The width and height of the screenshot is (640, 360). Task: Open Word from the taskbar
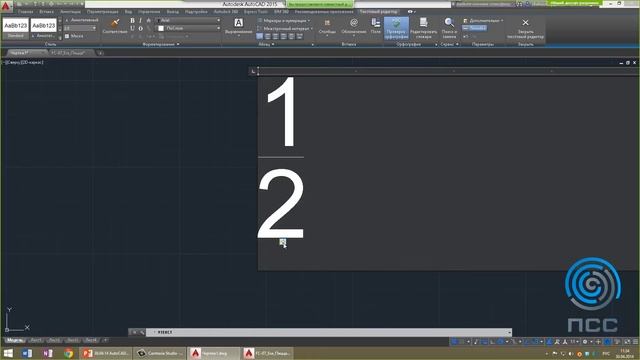tap(27, 353)
